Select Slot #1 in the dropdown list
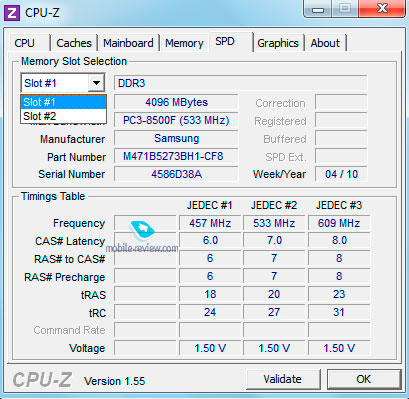The width and height of the screenshot is (409, 399). pos(63,102)
